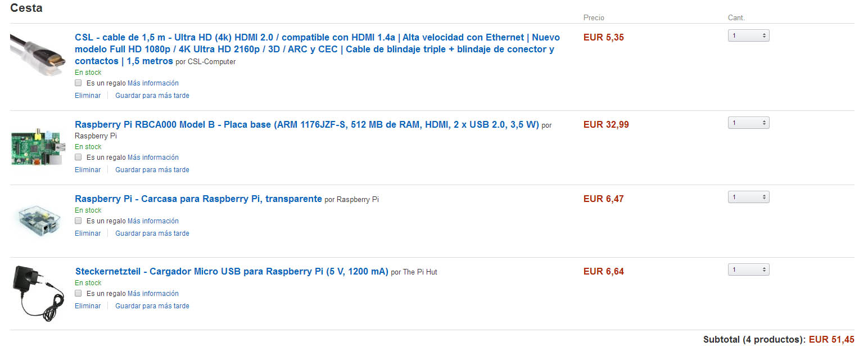Click the transparent case product thumbnail
This screenshot has width=868, height=346.
[38, 219]
